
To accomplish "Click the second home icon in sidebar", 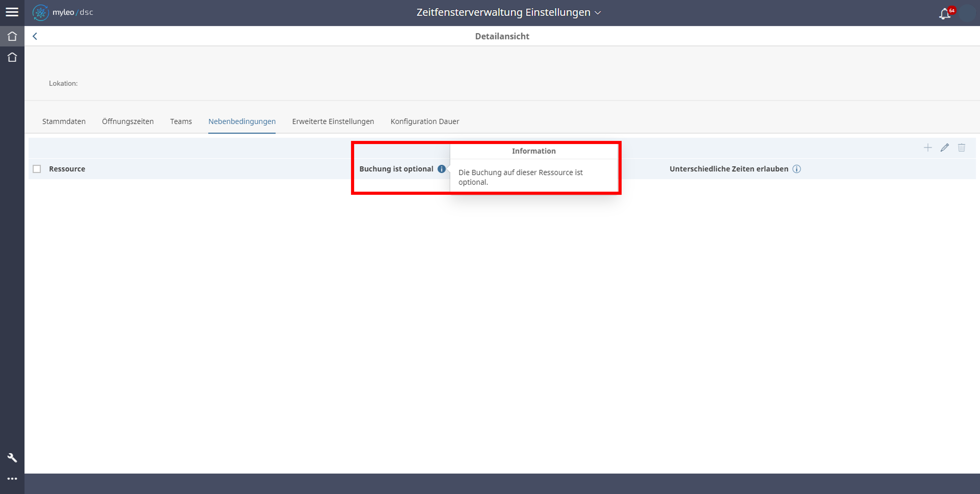I will 12,57.
